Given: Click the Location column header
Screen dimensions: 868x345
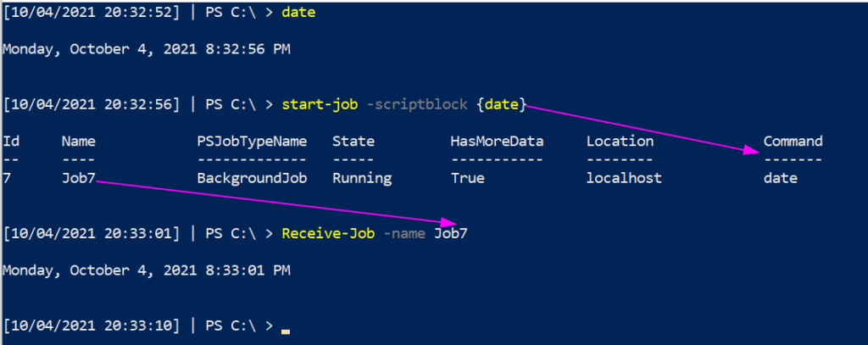Looking at the screenshot, I should tap(620, 141).
